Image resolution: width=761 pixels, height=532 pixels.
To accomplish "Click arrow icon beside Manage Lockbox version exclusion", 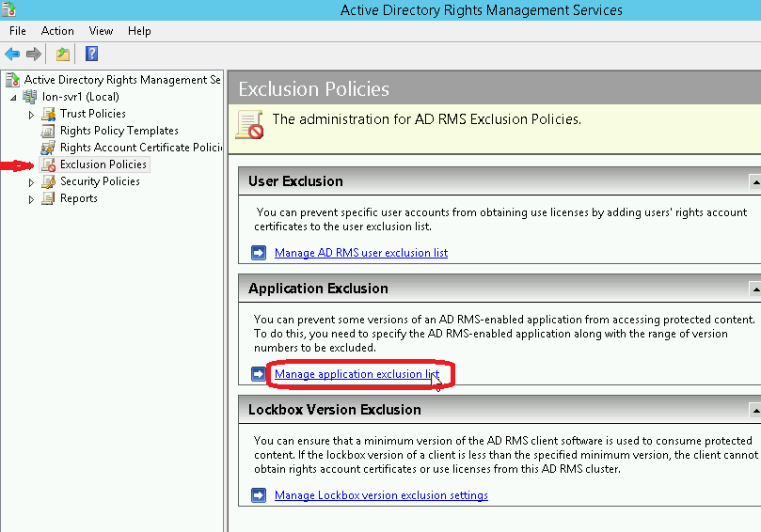I will (x=259, y=495).
